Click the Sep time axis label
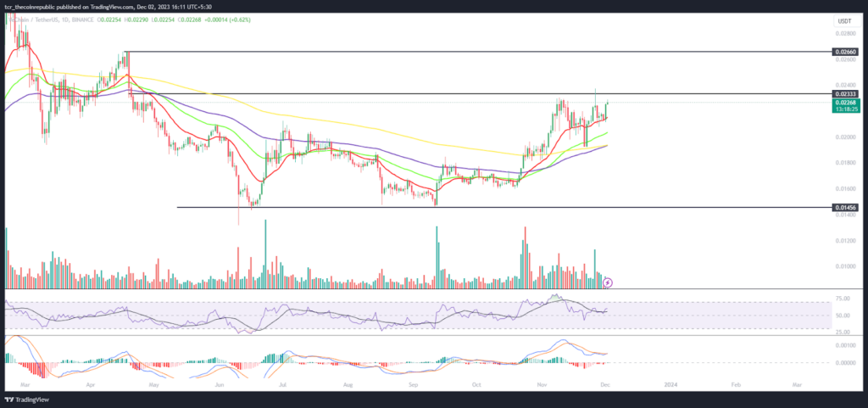 (415, 383)
